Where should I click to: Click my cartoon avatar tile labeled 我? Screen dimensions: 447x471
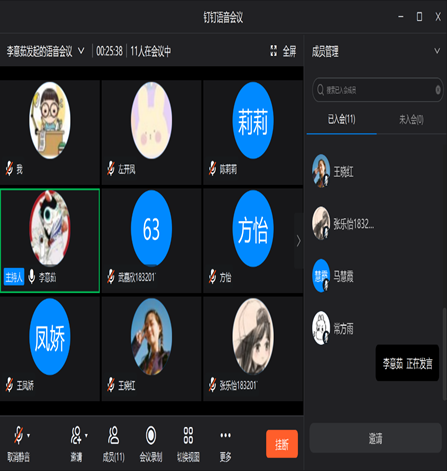(x=50, y=120)
